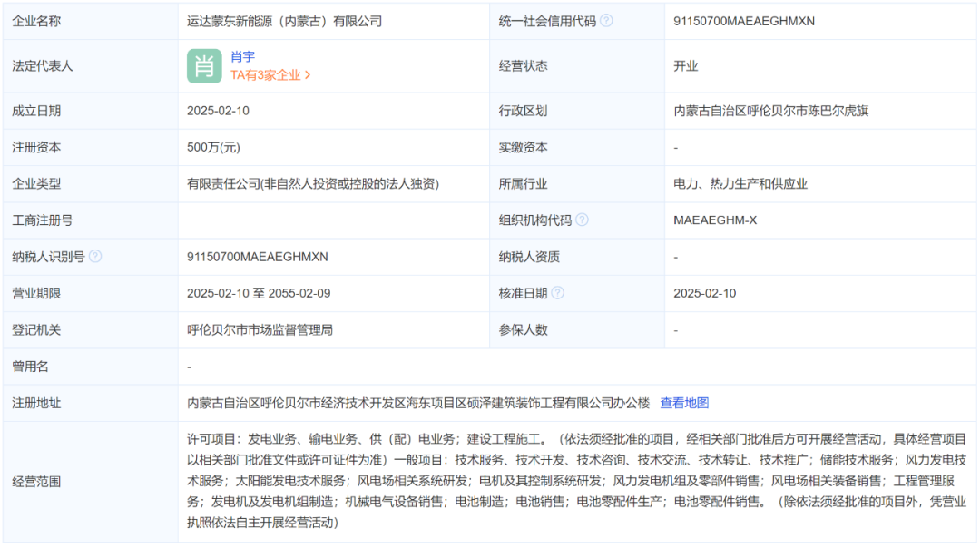
Task: Click 内蒙古自治区呼伦贝尔市陈巴尔虎旗 region value
Action: (x=770, y=111)
